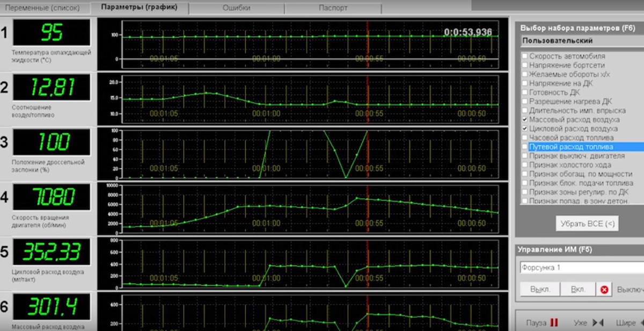
Task: Click the coolant temperature graph
Action: point(311,44)
